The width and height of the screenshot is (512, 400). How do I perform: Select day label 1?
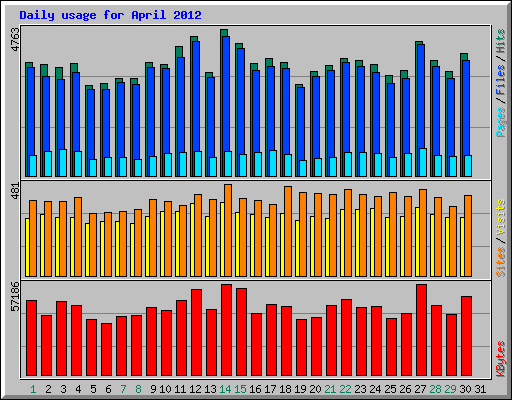[33, 389]
